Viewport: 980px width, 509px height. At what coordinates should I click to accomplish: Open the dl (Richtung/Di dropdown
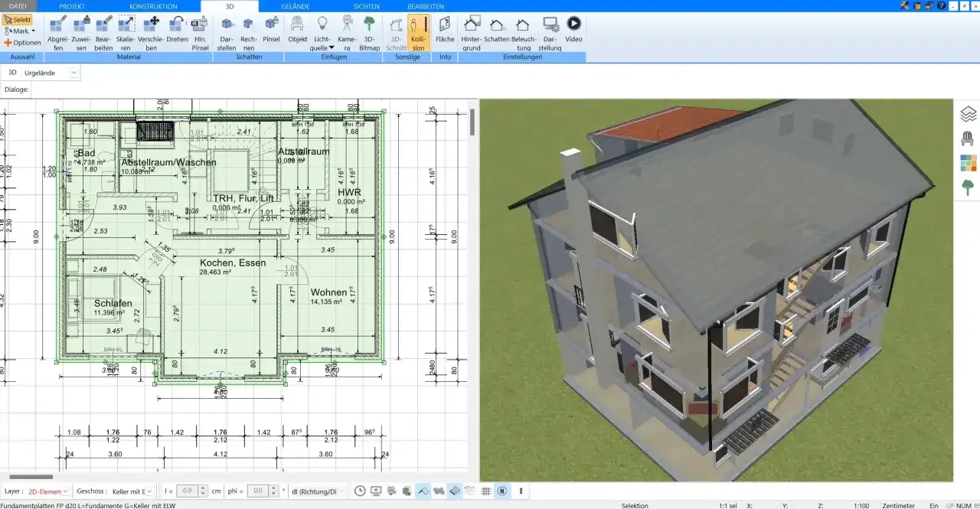pos(318,491)
